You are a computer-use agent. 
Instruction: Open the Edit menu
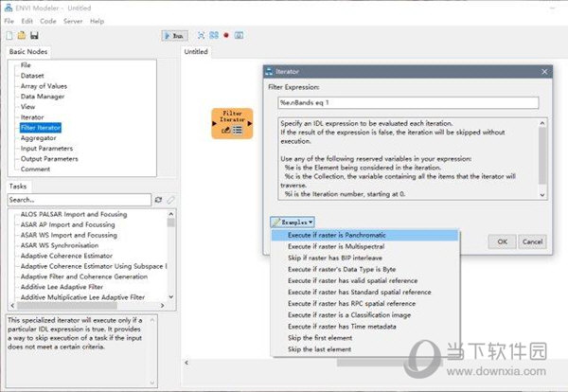27,21
